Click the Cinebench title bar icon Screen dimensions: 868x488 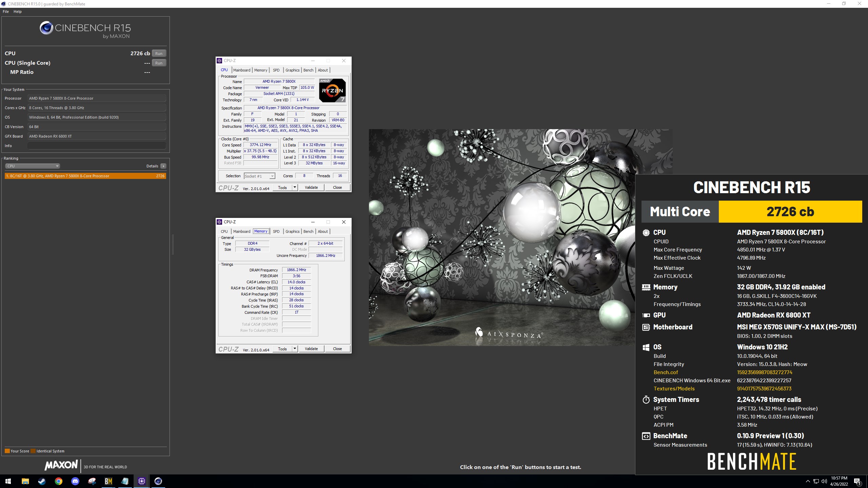coord(3,4)
